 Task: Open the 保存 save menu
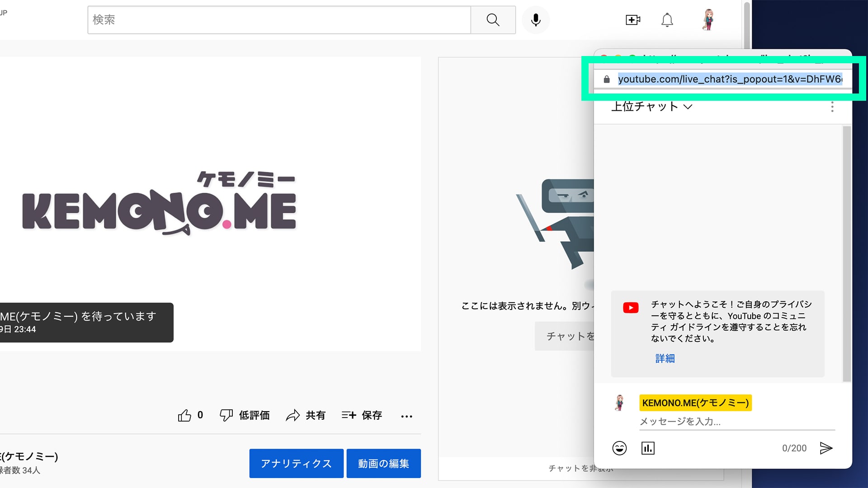[362, 415]
